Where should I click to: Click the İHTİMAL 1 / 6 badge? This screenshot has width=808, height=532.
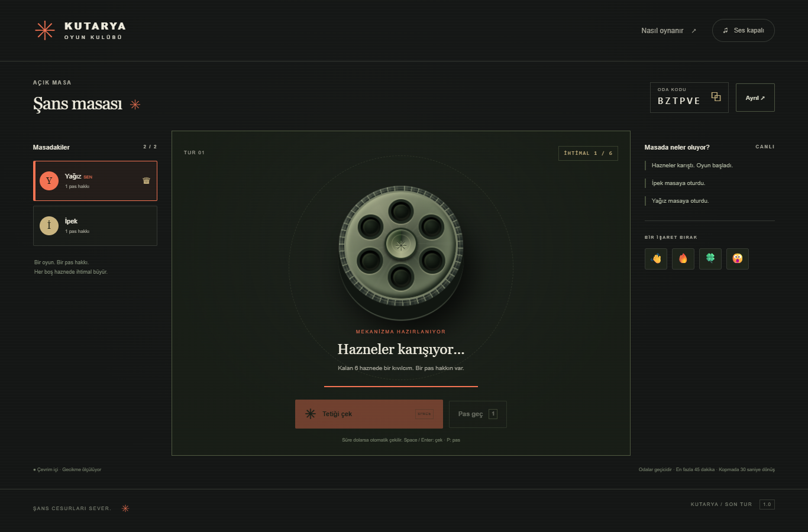[x=588, y=153]
